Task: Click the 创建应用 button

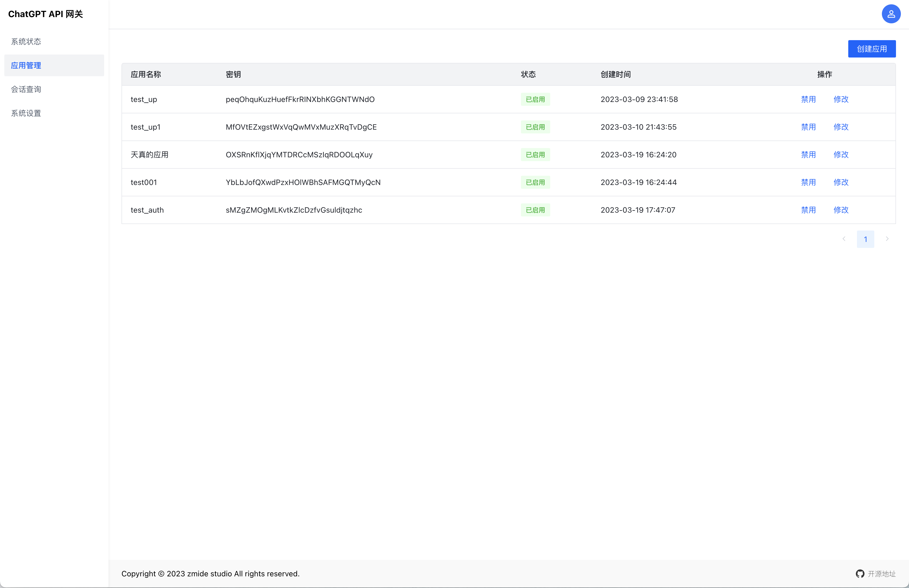Action: (872, 49)
